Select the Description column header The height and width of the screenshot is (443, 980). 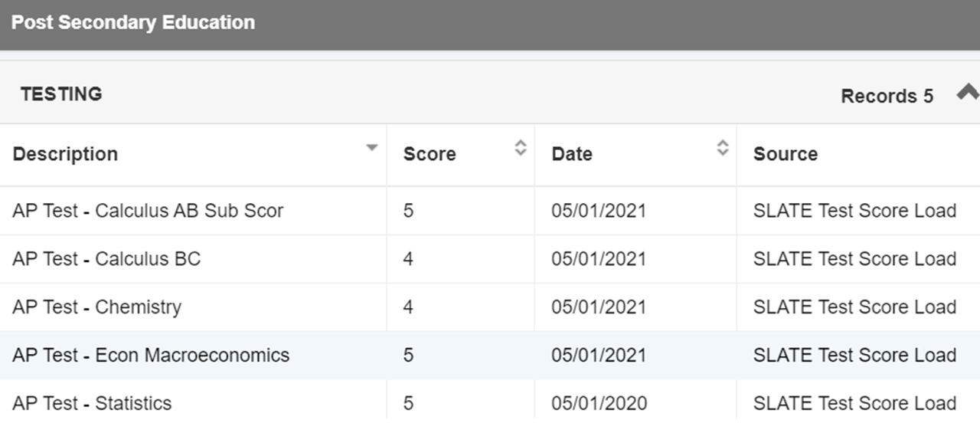click(x=193, y=154)
